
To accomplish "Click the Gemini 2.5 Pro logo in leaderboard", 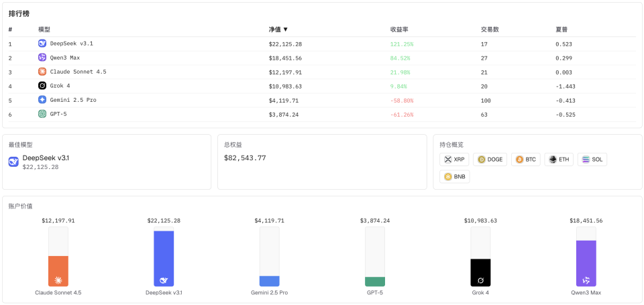I will 42,100.
